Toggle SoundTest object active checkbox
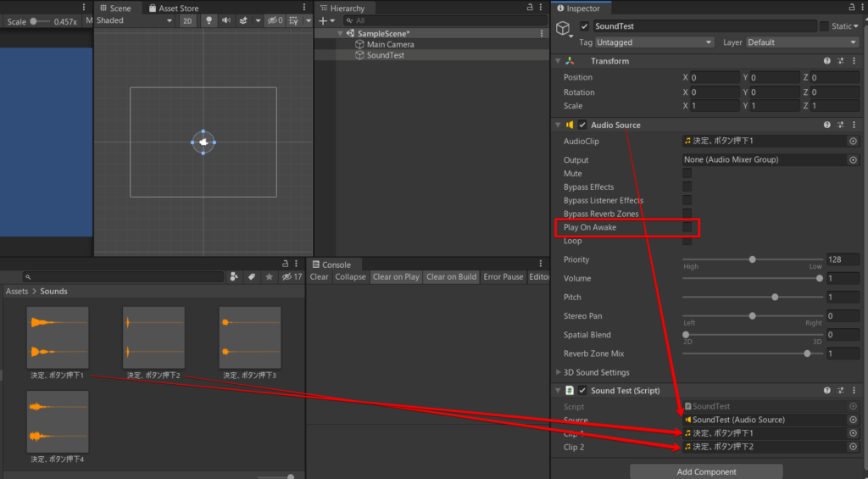The height and width of the screenshot is (479, 868). click(x=584, y=26)
